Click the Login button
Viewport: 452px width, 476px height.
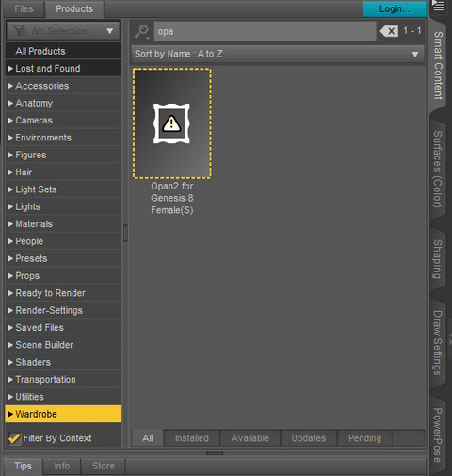pos(395,8)
